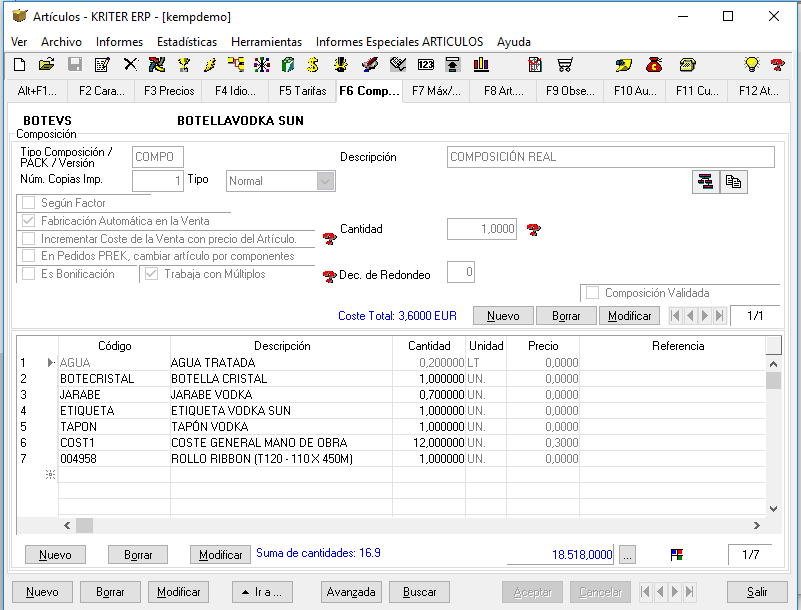Click the Dec. de Redondeo input field
Viewport: 801px width, 610px height.
[461, 272]
